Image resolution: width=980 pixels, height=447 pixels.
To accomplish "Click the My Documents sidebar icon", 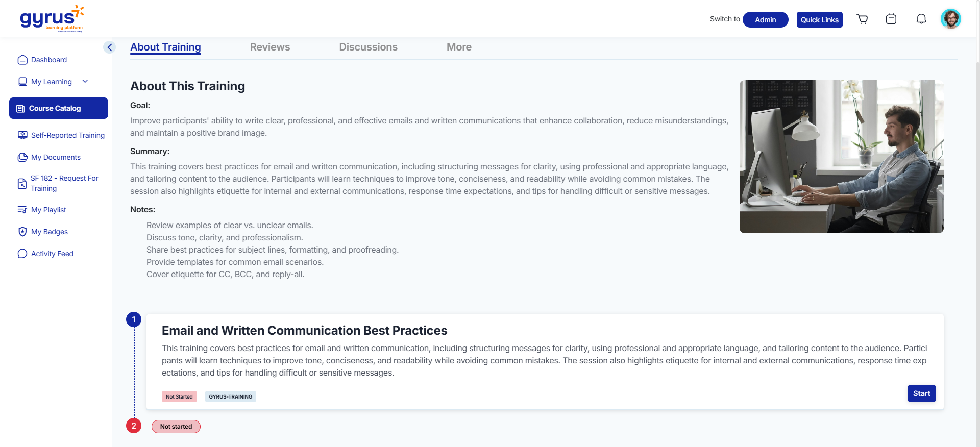I will click(x=22, y=157).
